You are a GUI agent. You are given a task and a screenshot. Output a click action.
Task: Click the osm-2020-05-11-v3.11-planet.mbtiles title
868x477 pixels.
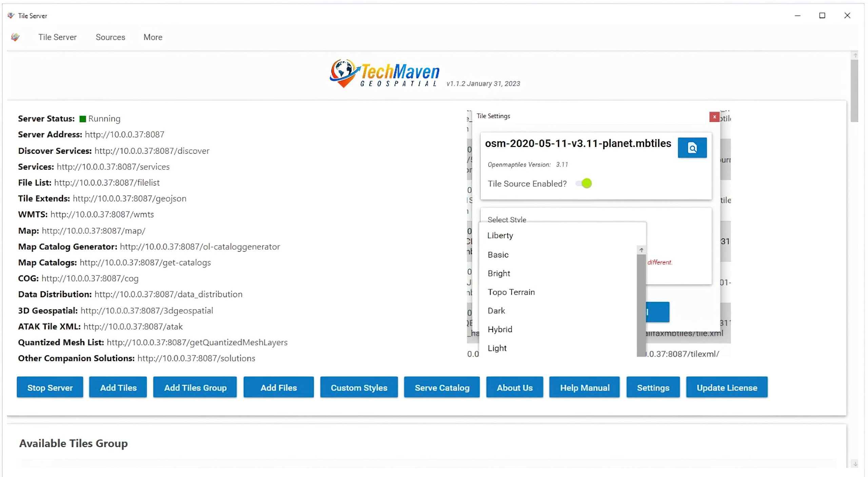coord(578,144)
